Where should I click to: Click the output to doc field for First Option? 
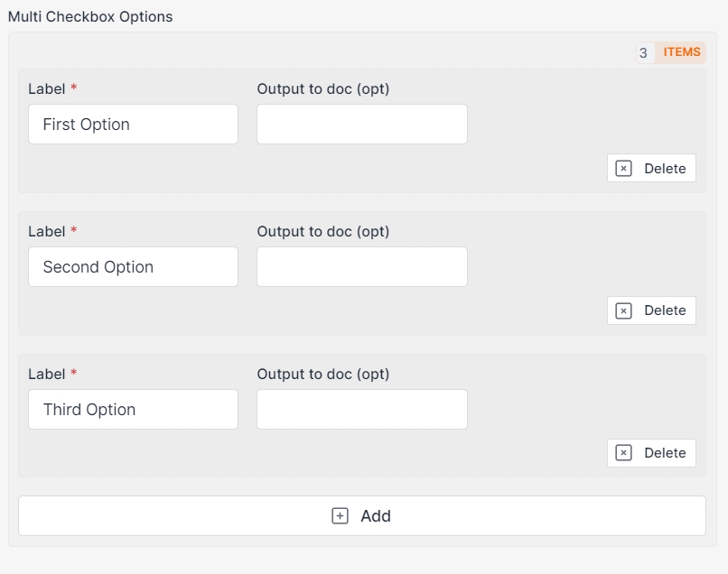point(361,125)
